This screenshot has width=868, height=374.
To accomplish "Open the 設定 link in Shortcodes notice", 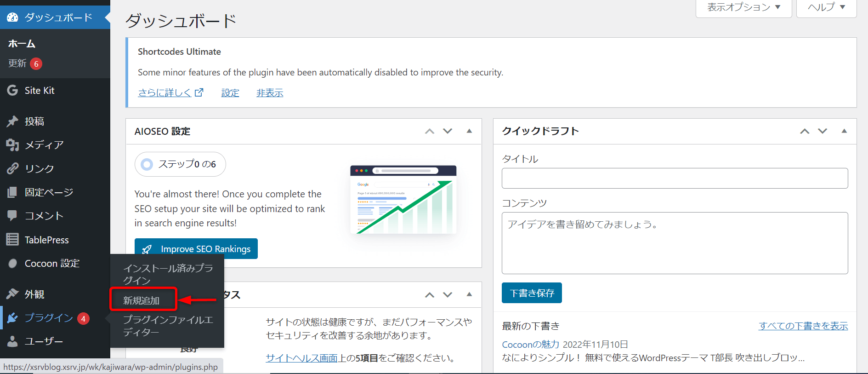I will [x=230, y=92].
